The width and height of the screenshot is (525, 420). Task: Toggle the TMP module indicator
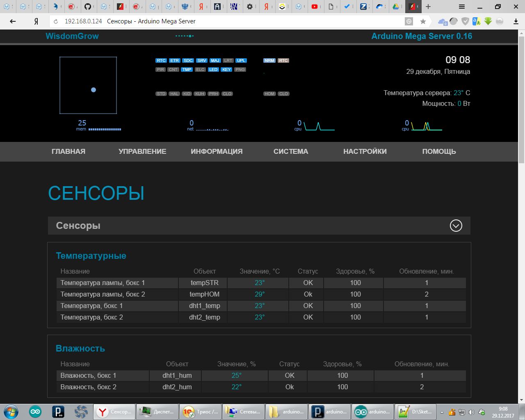tap(187, 70)
